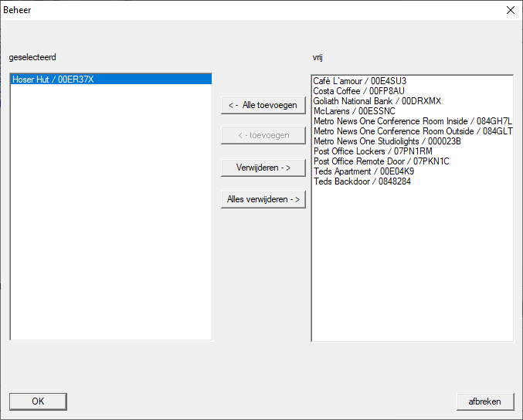Highlight Teds Apartment / 00E04K9
The image size is (523, 420).
coord(363,171)
